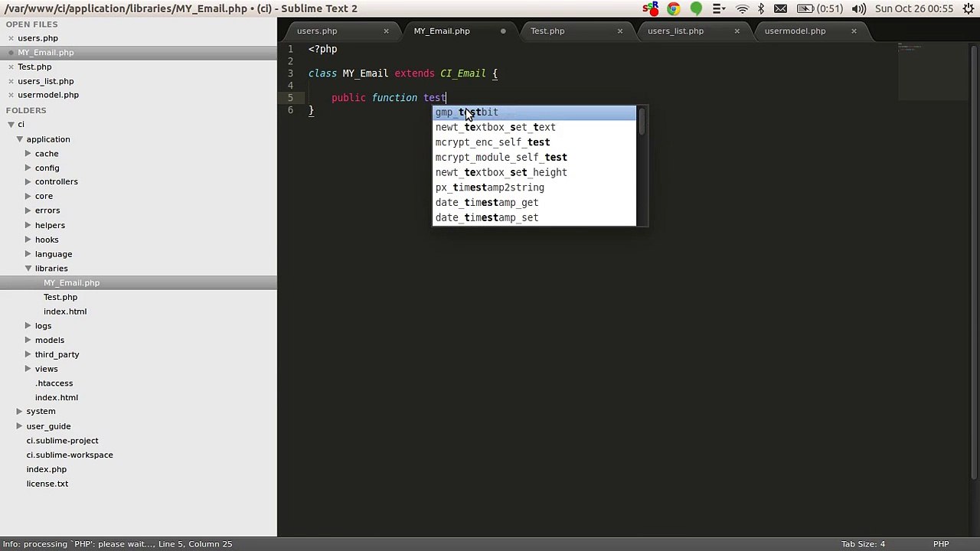Click the autocomplete popup scrollbar
This screenshot has height=551, width=980.
[642, 122]
